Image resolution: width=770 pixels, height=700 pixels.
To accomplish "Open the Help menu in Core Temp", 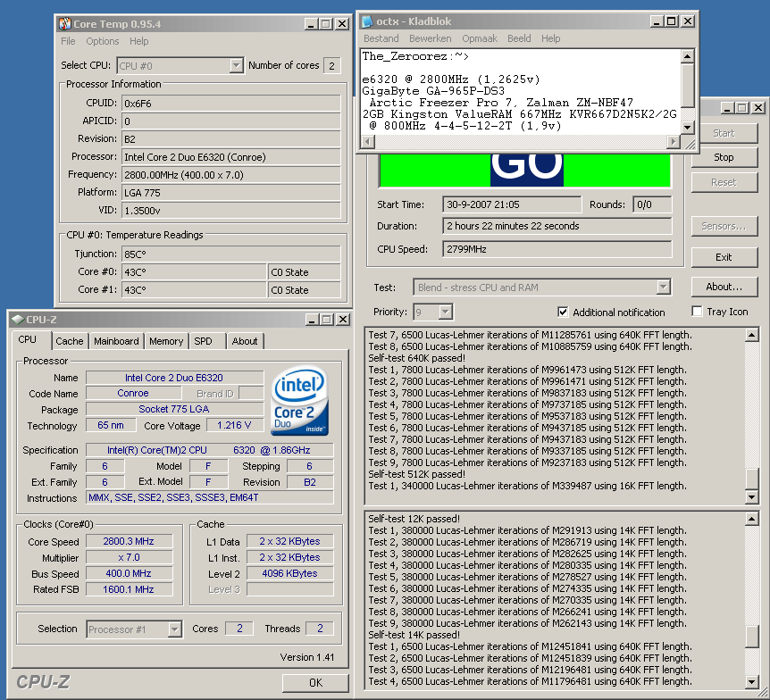I will click(x=139, y=41).
